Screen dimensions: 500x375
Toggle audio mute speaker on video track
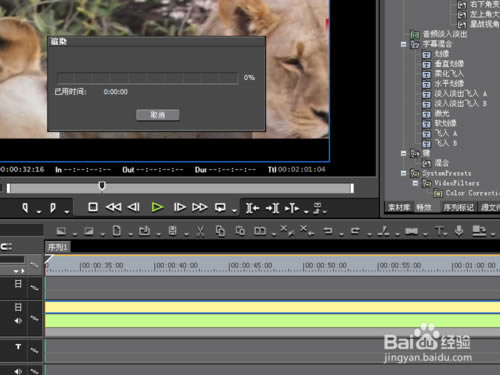click(x=18, y=321)
